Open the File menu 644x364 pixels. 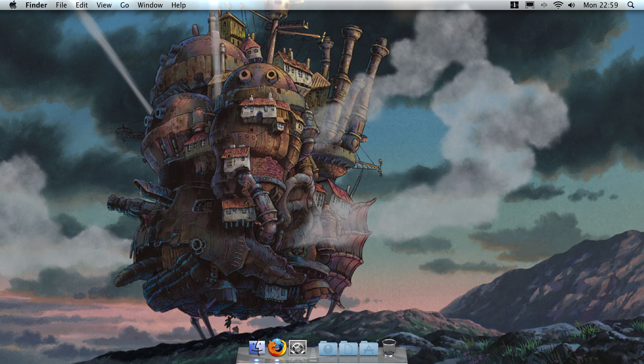(x=61, y=5)
